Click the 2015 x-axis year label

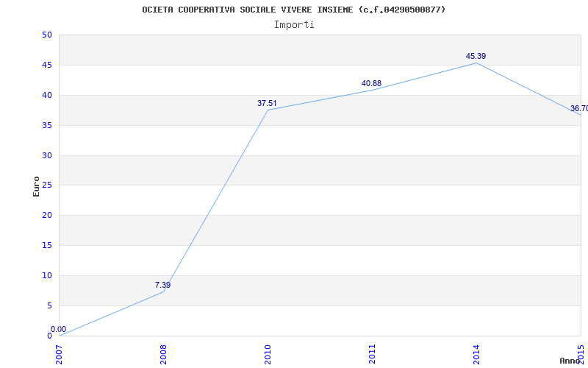(581, 354)
